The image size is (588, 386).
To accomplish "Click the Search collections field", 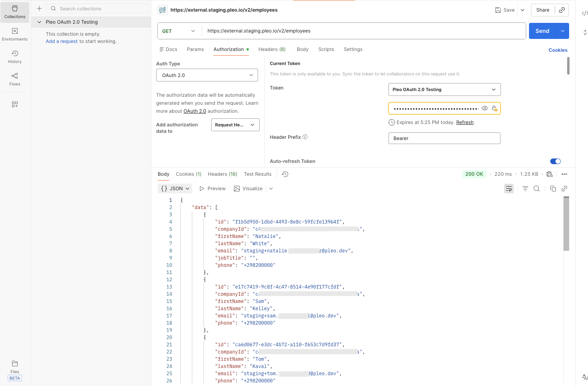I will 97,8.
